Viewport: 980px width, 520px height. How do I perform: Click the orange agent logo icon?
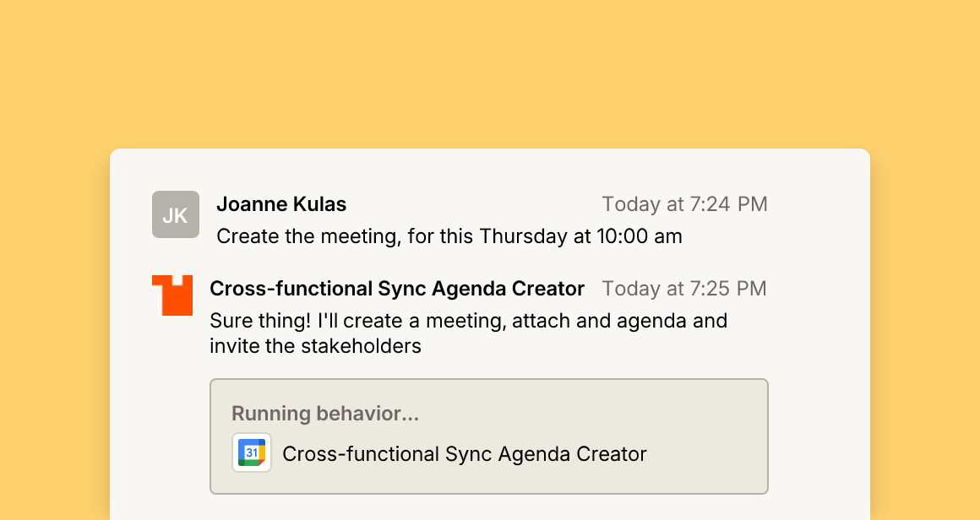(x=171, y=295)
